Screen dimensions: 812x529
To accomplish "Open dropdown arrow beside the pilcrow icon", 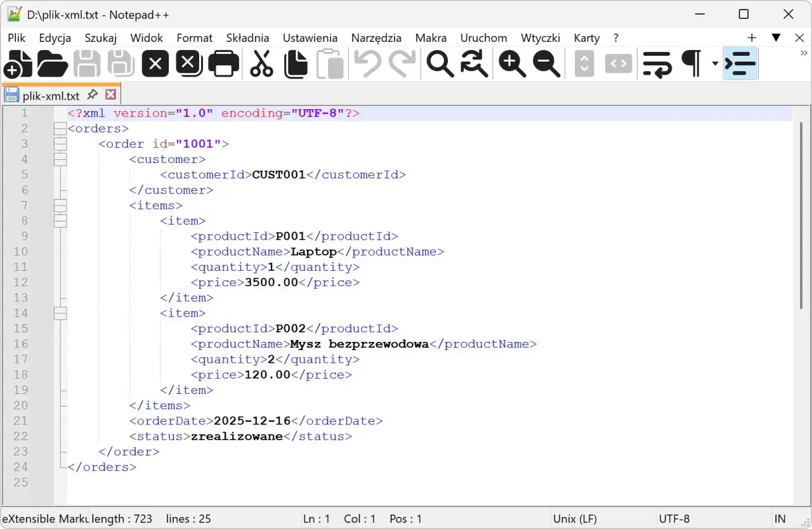I will pyautogui.click(x=715, y=63).
